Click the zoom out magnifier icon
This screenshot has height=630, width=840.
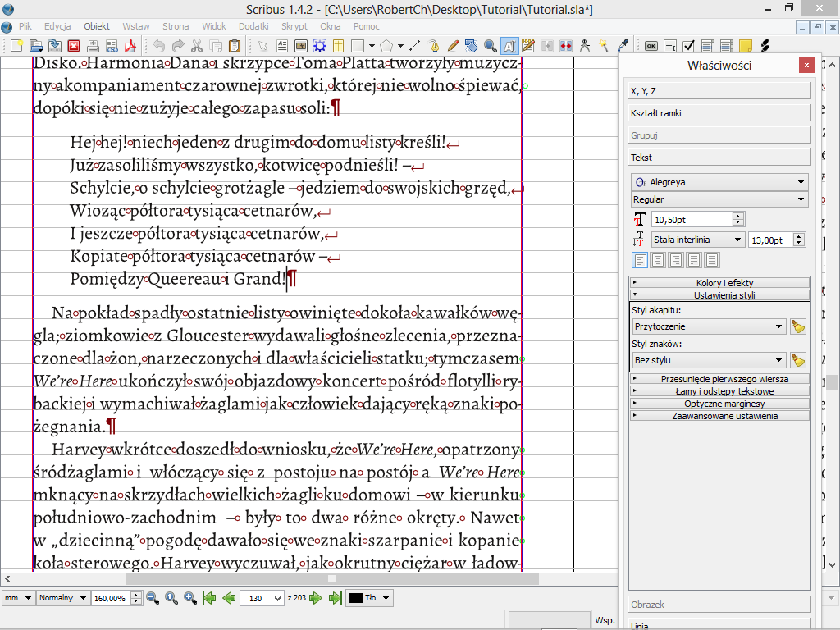(x=153, y=598)
